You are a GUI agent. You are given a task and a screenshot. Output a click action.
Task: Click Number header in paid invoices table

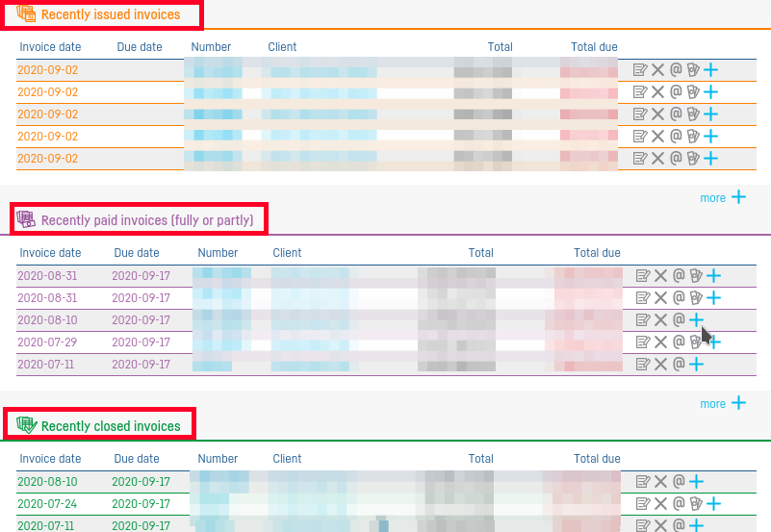(218, 253)
